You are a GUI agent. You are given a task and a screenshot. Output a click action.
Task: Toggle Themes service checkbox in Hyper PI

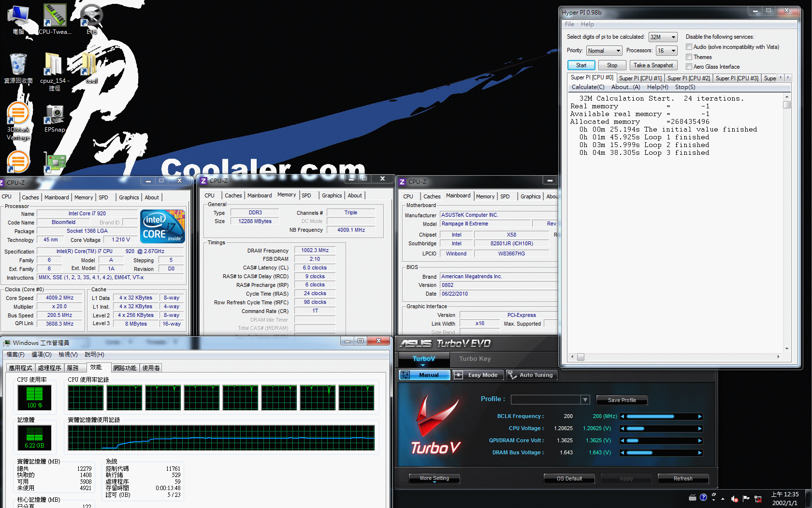689,57
